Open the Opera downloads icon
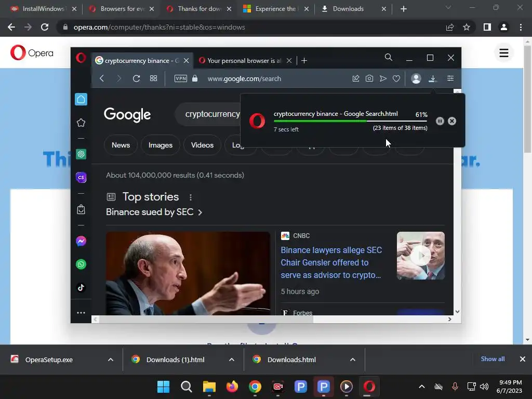Viewport: 532px width, 399px height. [x=433, y=79]
